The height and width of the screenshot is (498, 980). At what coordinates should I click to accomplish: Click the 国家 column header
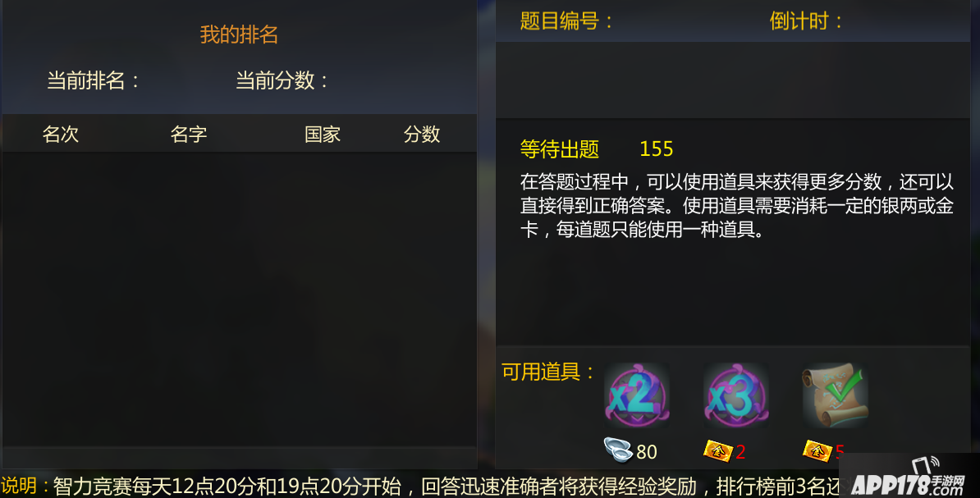323,134
